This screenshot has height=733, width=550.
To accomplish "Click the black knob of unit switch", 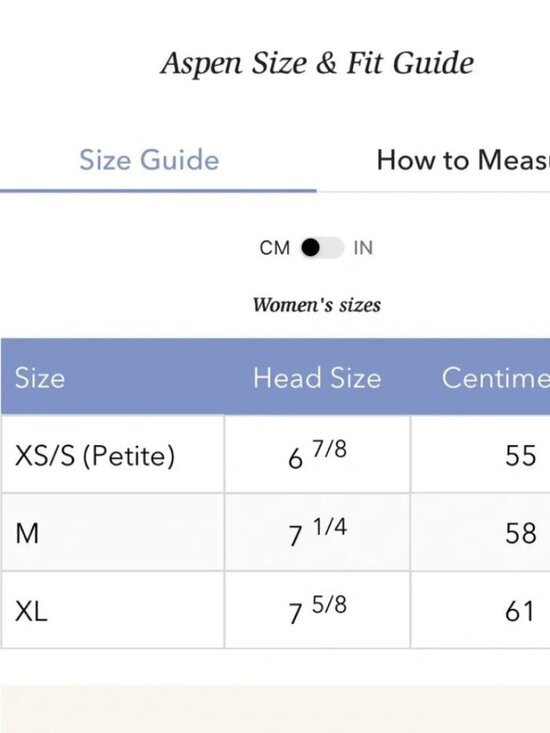I will [x=310, y=247].
